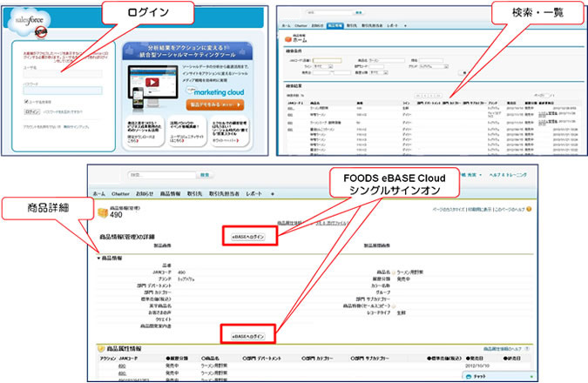Click the pagination buttons above results list
Screen dimensions: 588x383
pyautogui.click(x=428, y=96)
